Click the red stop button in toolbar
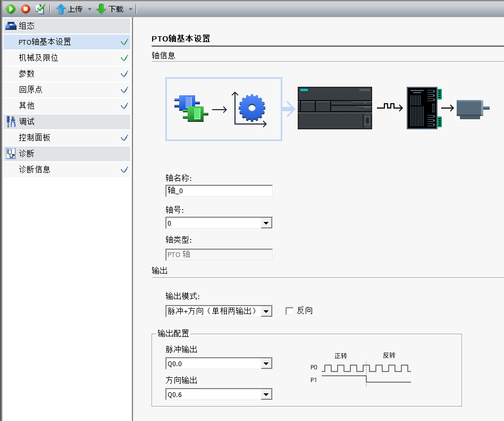 (25, 9)
